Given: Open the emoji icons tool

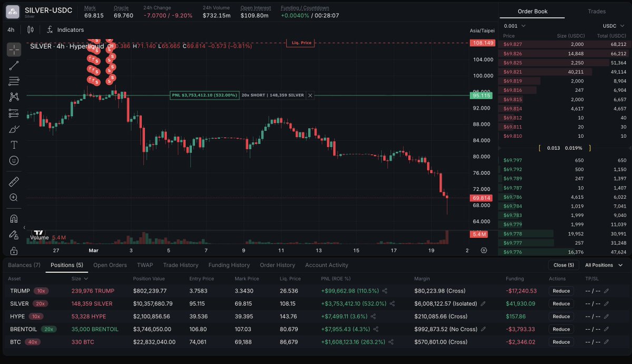Looking at the screenshot, I should [x=14, y=161].
